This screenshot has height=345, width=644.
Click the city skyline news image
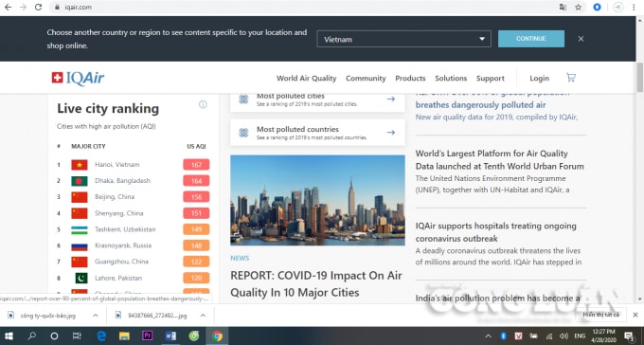pyautogui.click(x=317, y=200)
